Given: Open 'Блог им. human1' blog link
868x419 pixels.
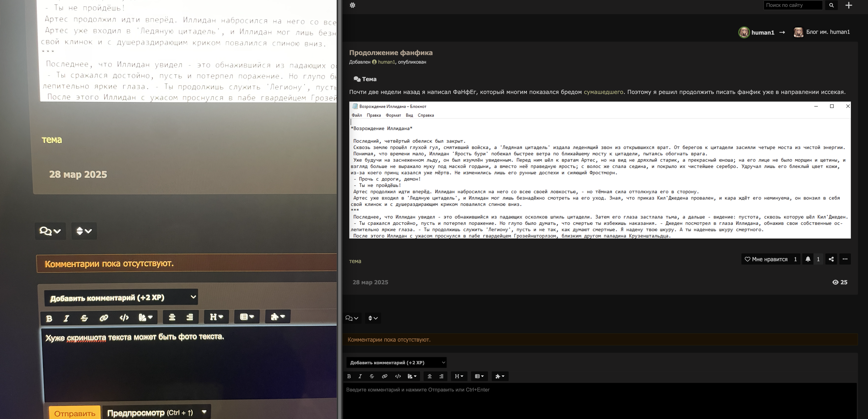Looking at the screenshot, I should click(828, 32).
